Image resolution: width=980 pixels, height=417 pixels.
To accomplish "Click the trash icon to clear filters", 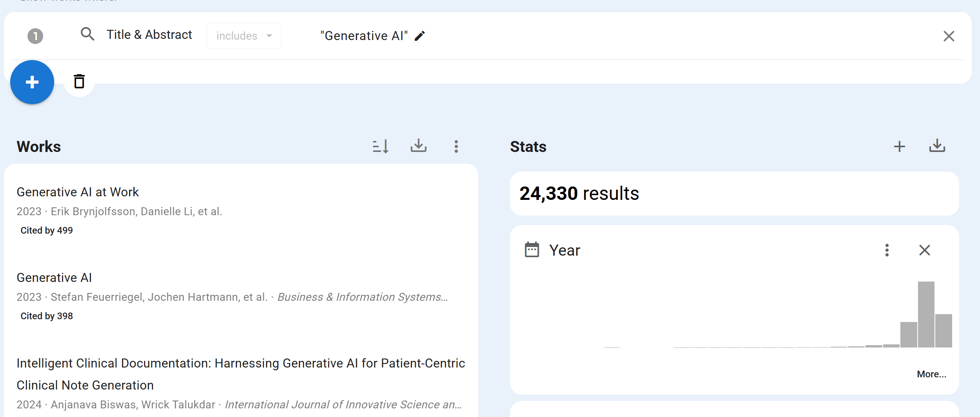I will tap(79, 81).
